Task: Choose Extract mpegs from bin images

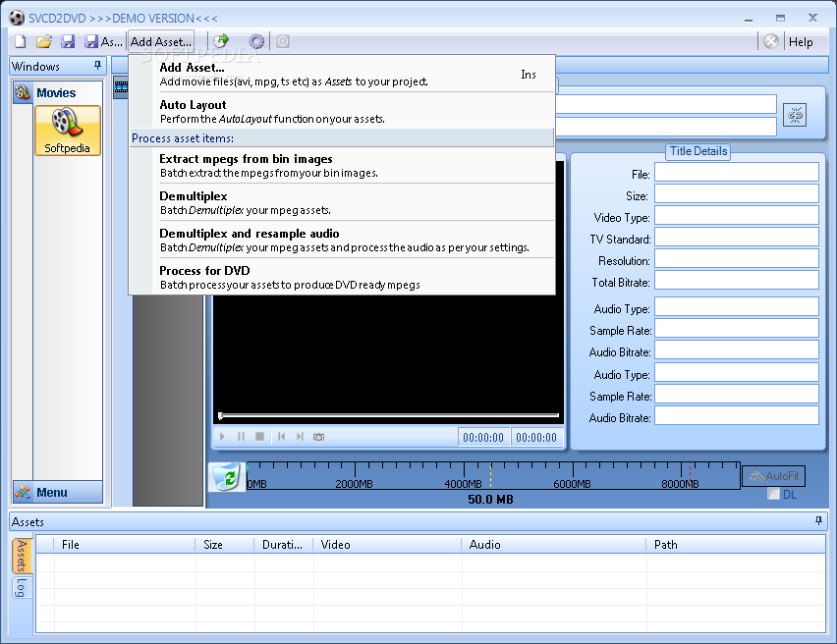Action: [342, 165]
